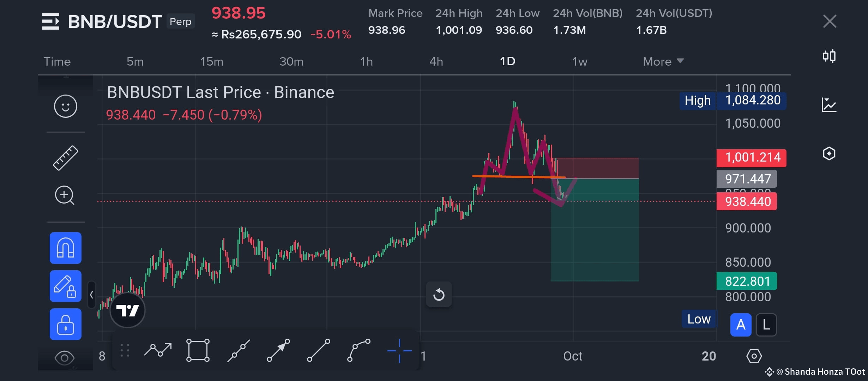The height and width of the screenshot is (381, 868).
Task: Open the emoji sticker tool
Action: (66, 106)
